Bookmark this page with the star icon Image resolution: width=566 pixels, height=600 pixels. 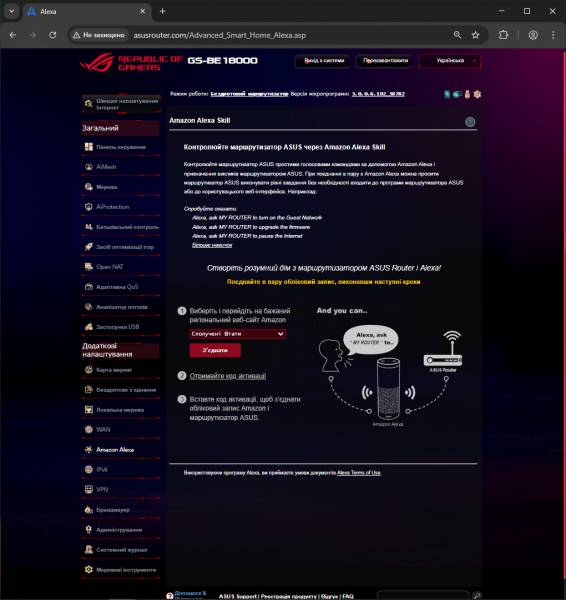[475, 35]
